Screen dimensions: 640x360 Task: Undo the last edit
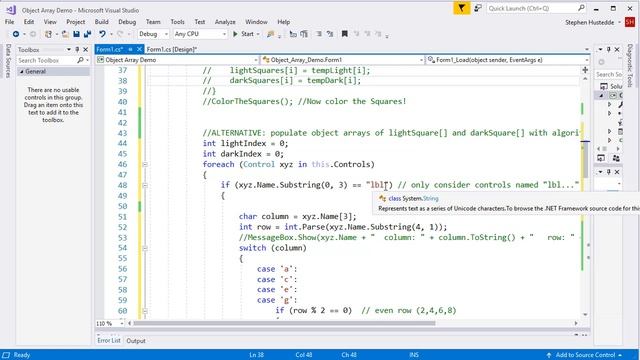pos(102,34)
